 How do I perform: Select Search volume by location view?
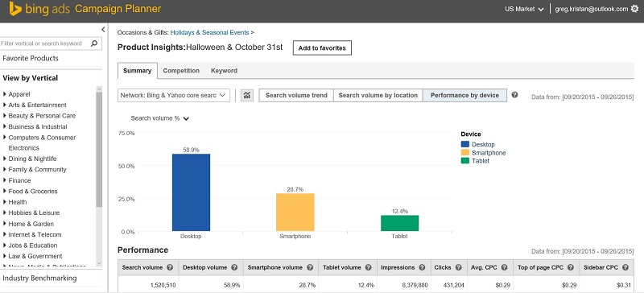coord(378,95)
